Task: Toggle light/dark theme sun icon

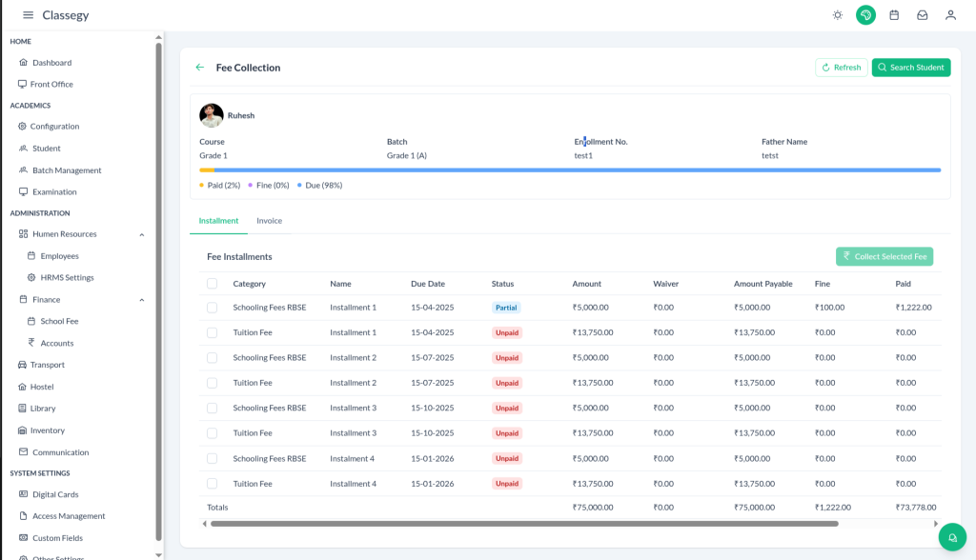Action: click(x=837, y=15)
